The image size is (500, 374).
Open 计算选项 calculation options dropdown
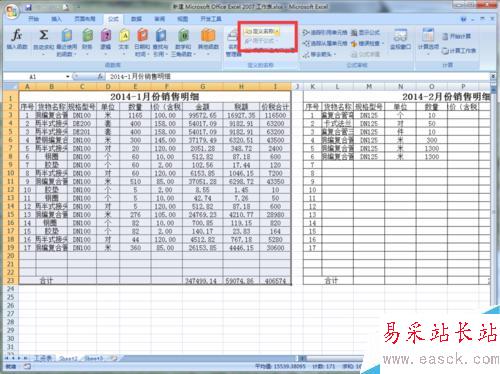tap(428, 42)
